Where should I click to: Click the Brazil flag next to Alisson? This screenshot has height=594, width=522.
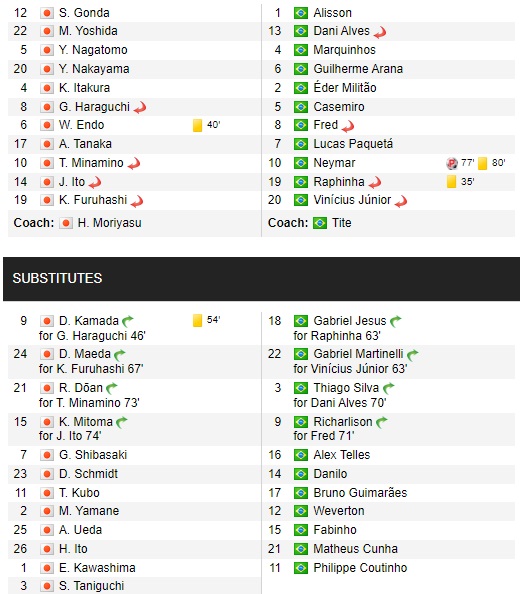point(301,13)
